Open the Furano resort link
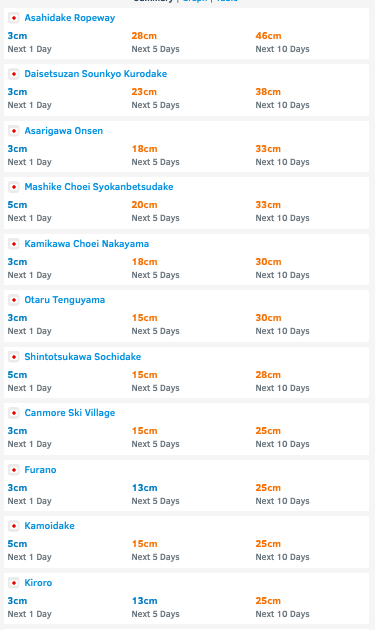 [x=40, y=470]
